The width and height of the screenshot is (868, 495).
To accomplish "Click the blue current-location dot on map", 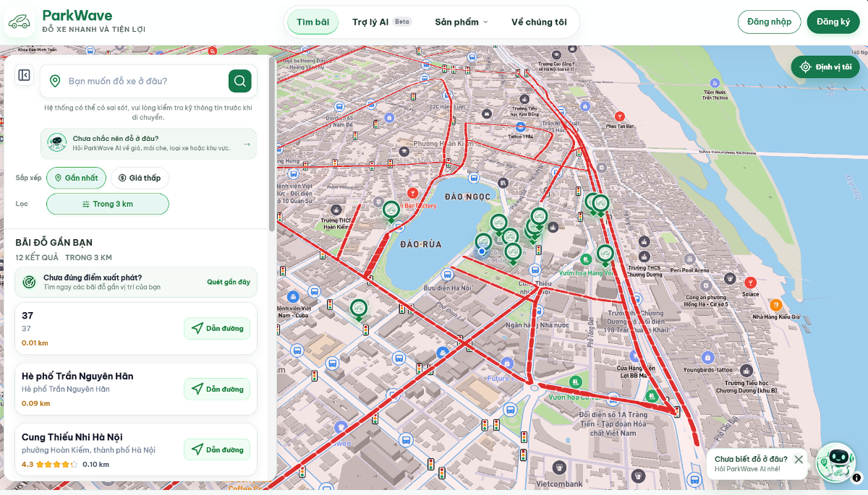I will coord(482,251).
